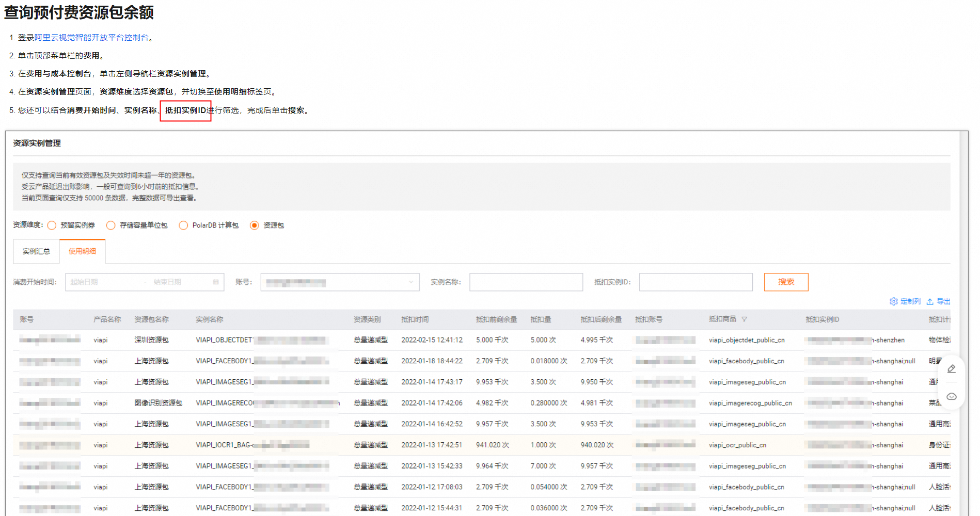Click the 深圳资源包 cell
The image size is (980, 516).
pos(152,340)
